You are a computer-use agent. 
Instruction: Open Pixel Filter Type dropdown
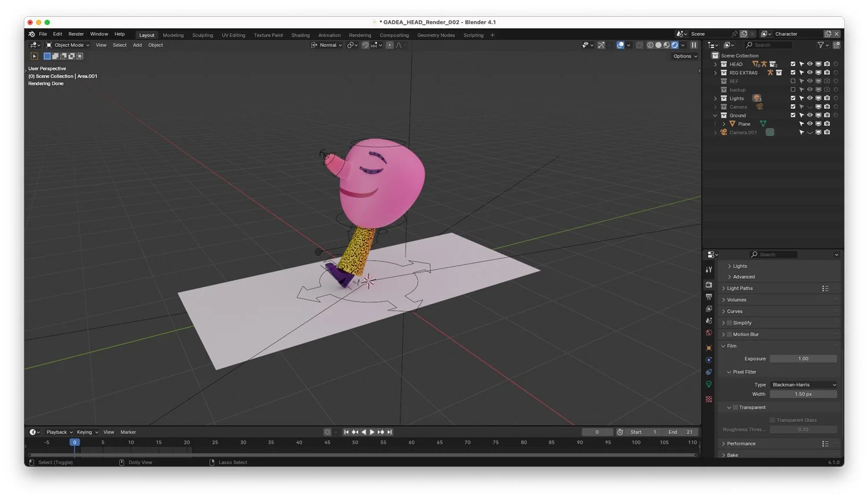(804, 385)
